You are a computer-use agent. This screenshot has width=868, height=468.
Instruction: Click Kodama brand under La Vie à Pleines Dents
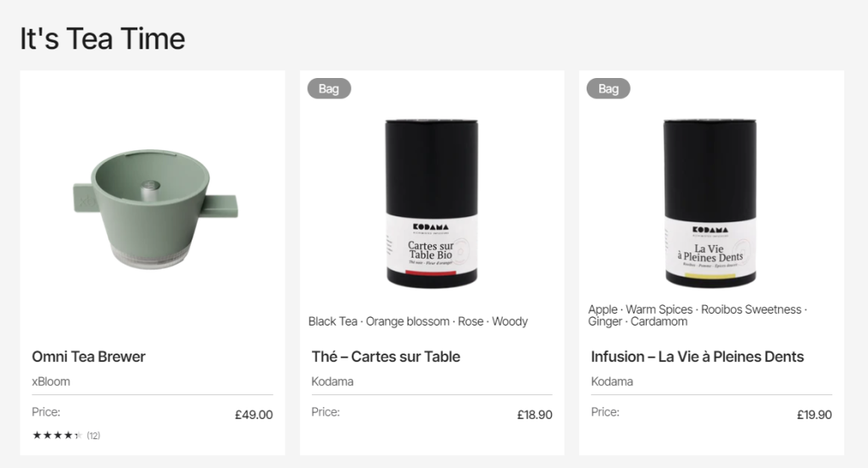coord(612,382)
